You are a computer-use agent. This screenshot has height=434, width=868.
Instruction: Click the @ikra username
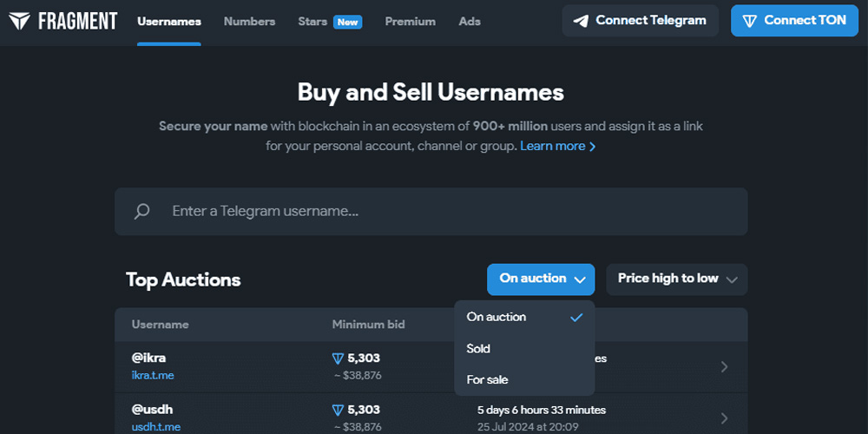[x=148, y=358]
